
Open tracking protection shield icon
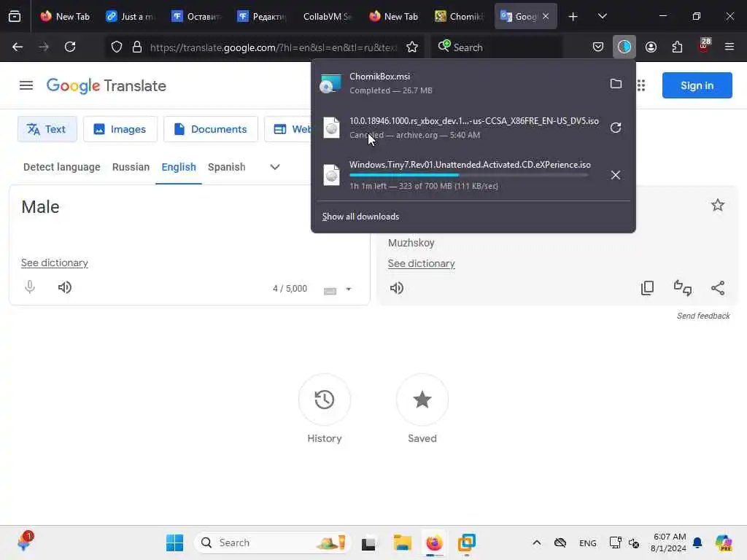(117, 47)
